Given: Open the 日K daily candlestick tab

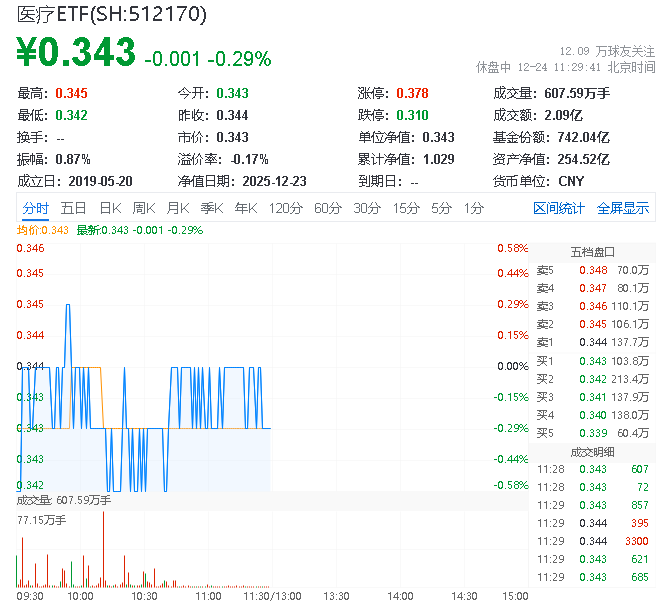Looking at the screenshot, I should click(x=110, y=208).
